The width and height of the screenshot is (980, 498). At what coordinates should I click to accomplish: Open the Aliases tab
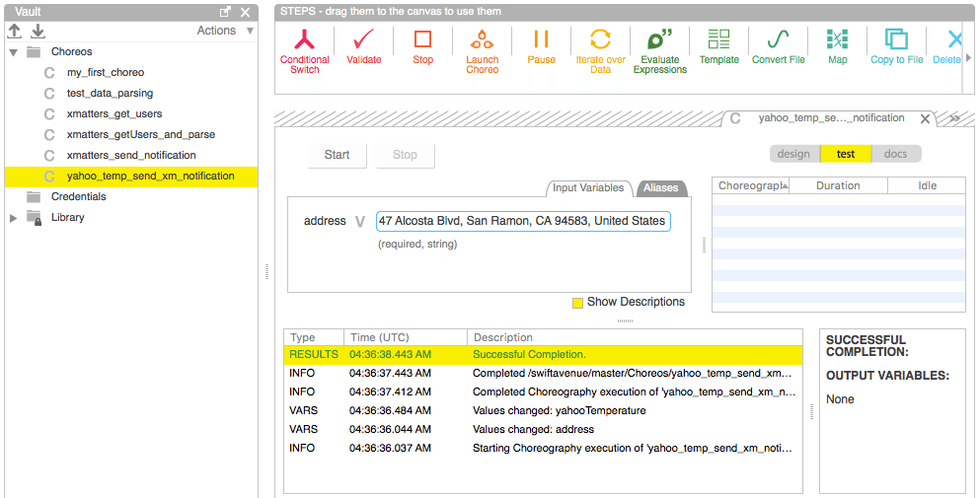[660, 187]
